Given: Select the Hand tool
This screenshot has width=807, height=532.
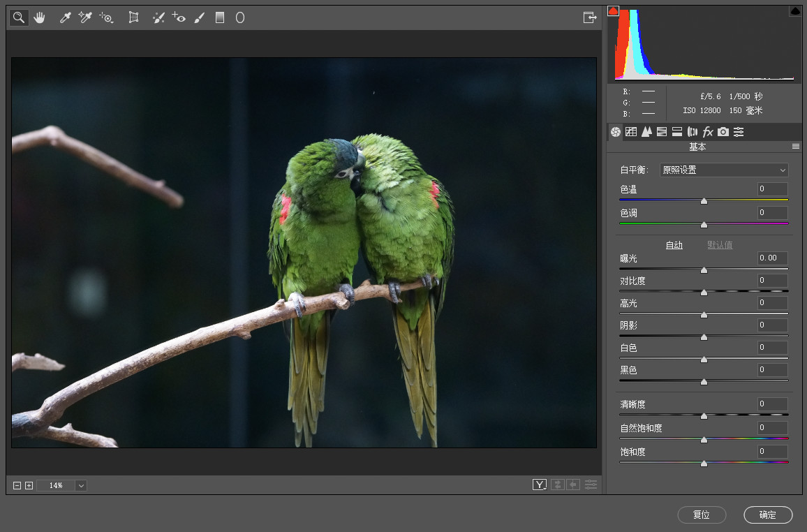Looking at the screenshot, I should click(x=39, y=18).
